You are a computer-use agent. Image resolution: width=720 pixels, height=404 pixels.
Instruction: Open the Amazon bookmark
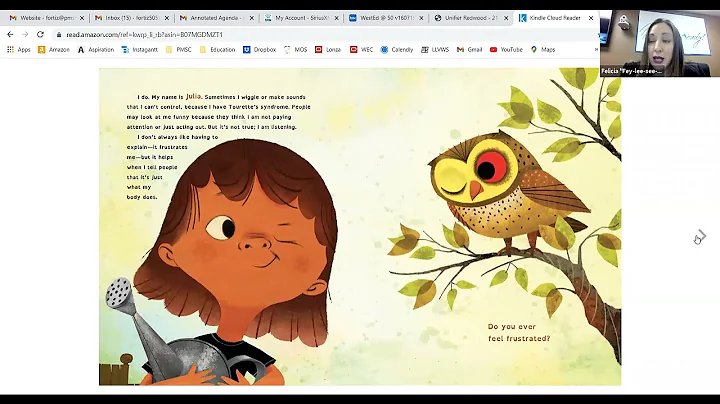click(54, 50)
